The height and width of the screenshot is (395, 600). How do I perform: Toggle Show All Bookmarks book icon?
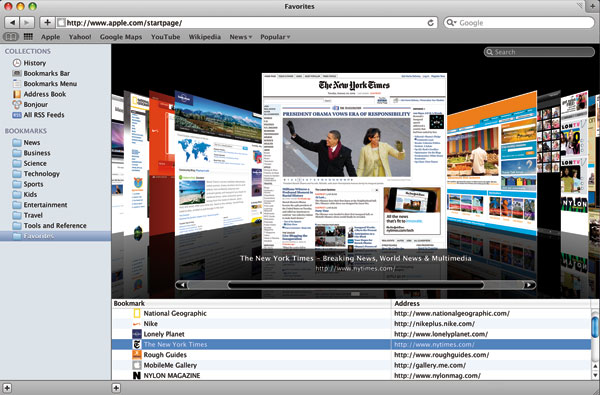(x=11, y=37)
